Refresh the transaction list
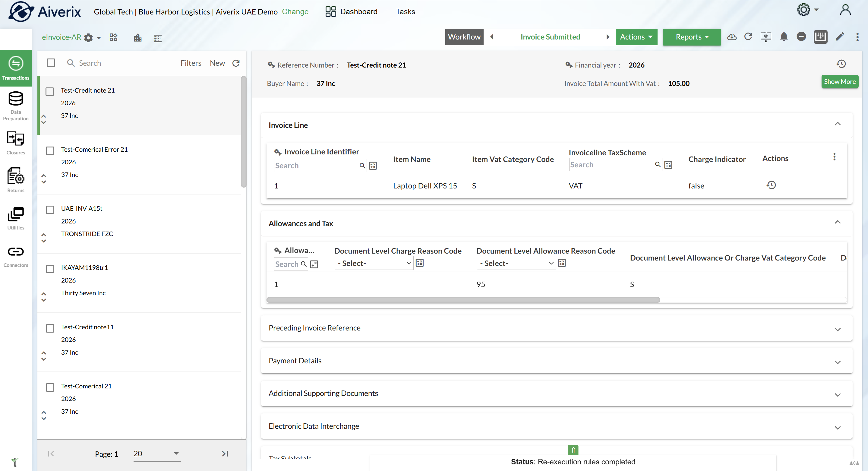Screen dimensions: 868x471 (236, 63)
